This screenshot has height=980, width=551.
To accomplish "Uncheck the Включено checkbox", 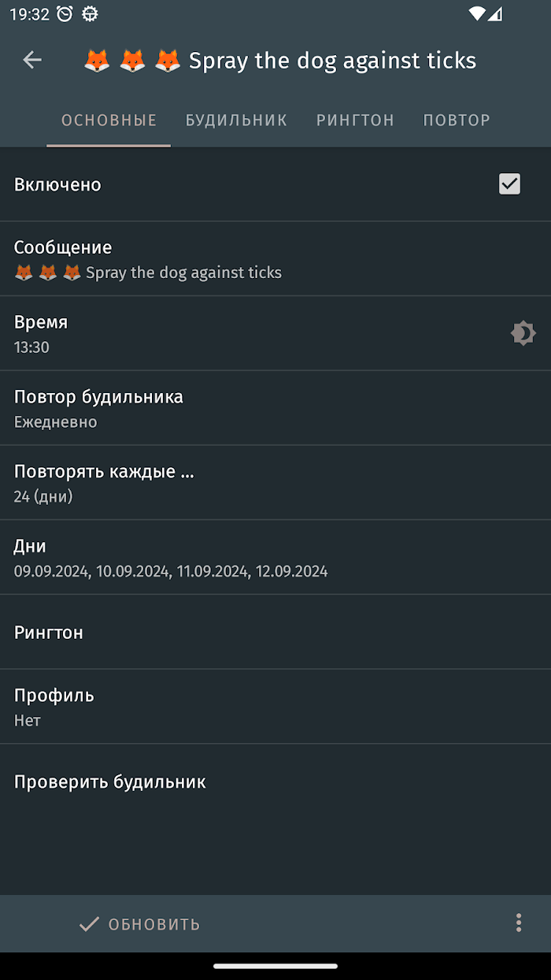I will [509, 184].
